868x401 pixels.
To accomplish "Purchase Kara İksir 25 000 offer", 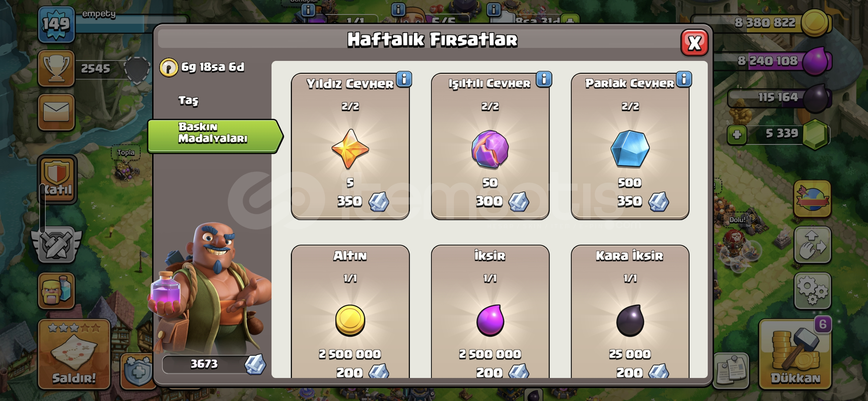I will (630, 312).
